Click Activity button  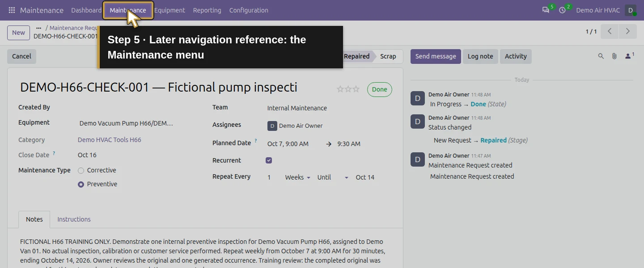point(516,56)
